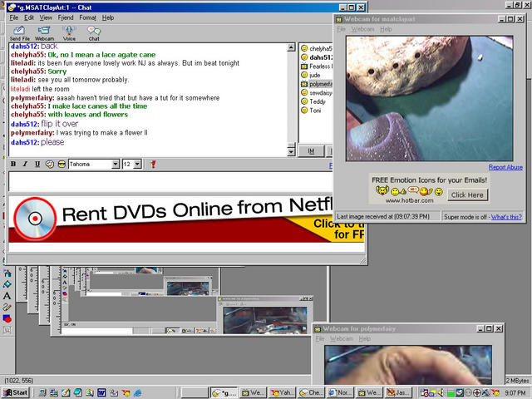This screenshot has width=532, height=399.
Task: Launch Internet Explorer from quick launch
Action: tap(138, 393)
